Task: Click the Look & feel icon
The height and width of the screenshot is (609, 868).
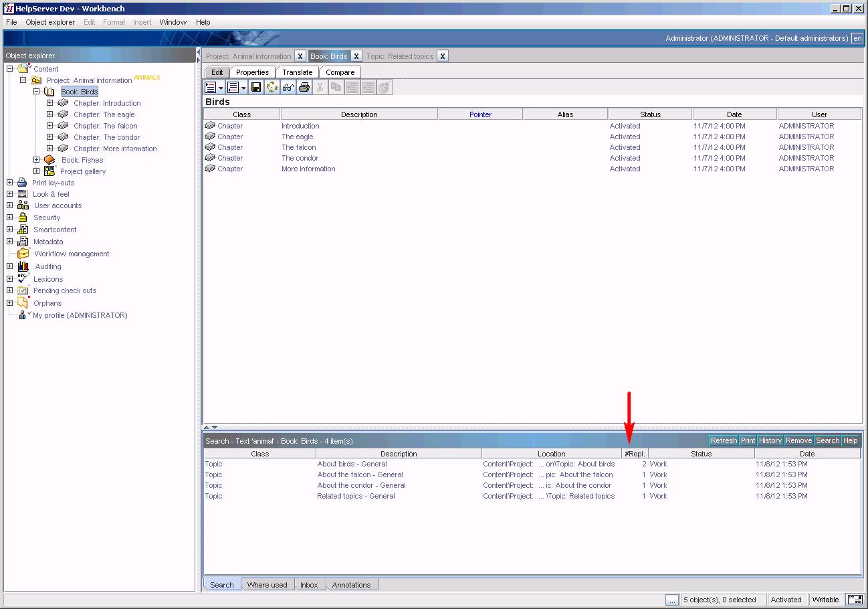Action: pos(22,194)
